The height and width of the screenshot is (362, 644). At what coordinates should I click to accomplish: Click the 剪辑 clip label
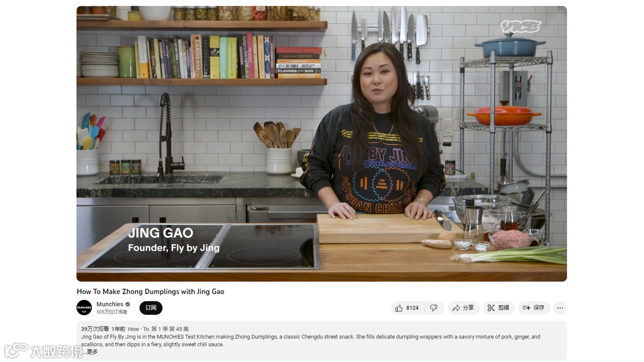tap(503, 308)
